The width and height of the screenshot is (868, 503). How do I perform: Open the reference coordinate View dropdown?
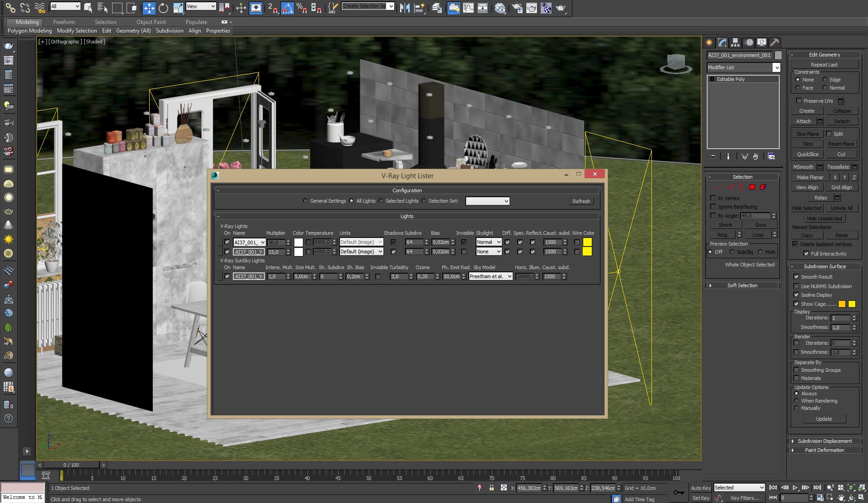[x=201, y=6]
